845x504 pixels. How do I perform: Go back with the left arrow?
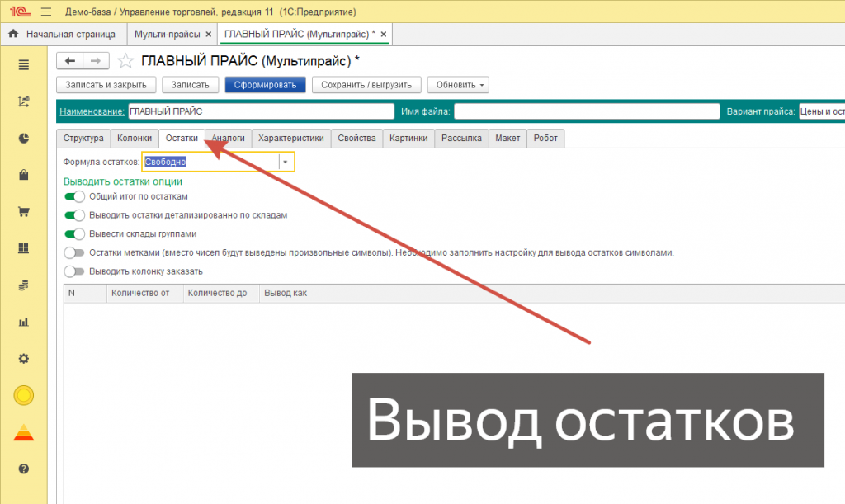click(70, 61)
